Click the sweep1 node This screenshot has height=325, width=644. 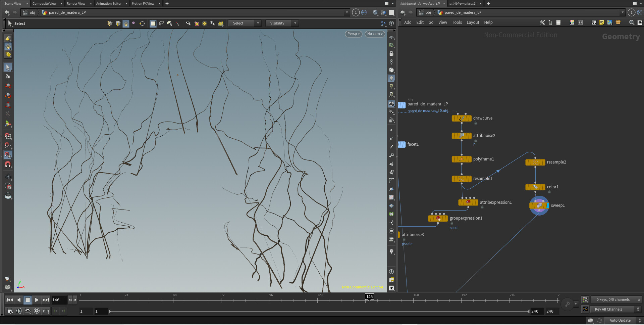(539, 205)
